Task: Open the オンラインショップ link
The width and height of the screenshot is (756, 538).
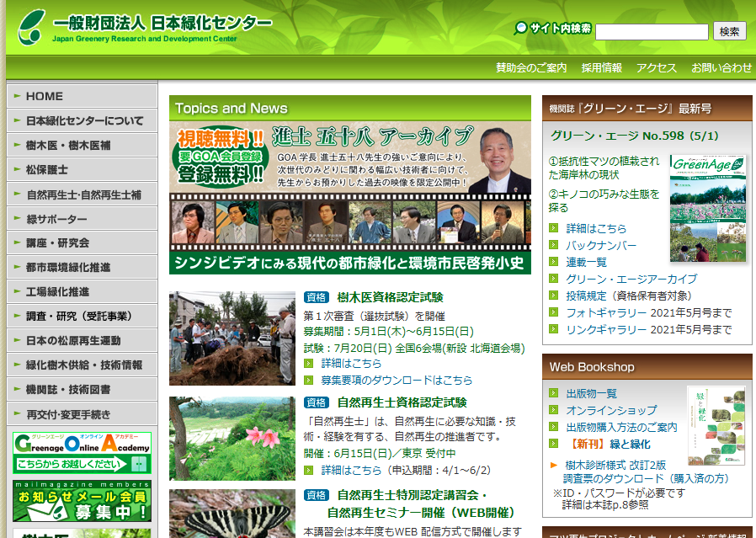Action: click(x=611, y=411)
